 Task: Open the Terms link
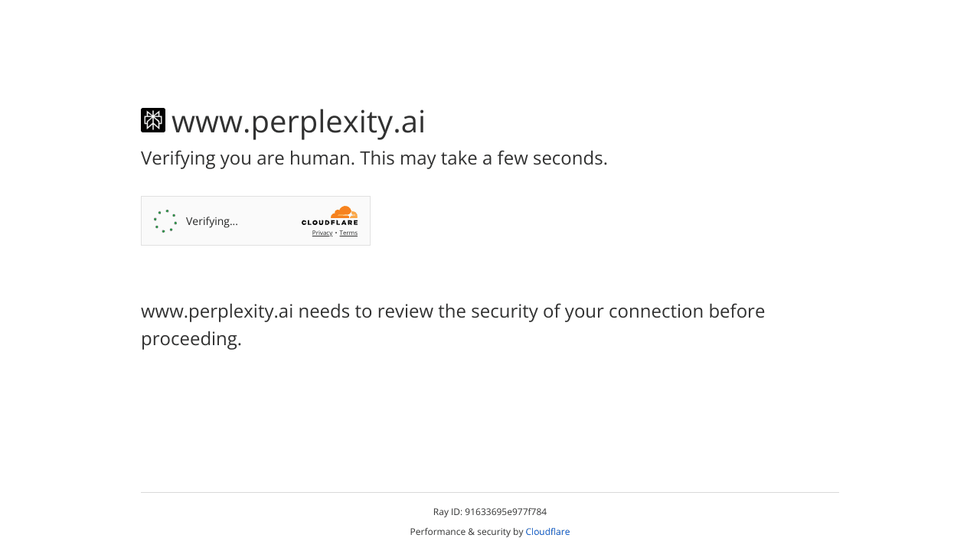pyautogui.click(x=348, y=232)
